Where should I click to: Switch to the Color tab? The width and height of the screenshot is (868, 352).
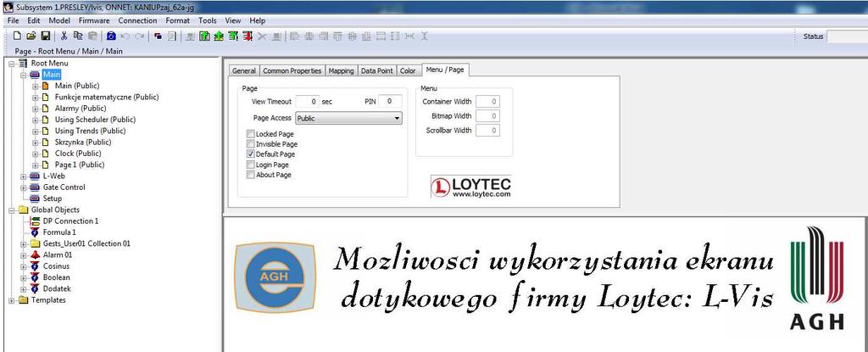tap(408, 70)
